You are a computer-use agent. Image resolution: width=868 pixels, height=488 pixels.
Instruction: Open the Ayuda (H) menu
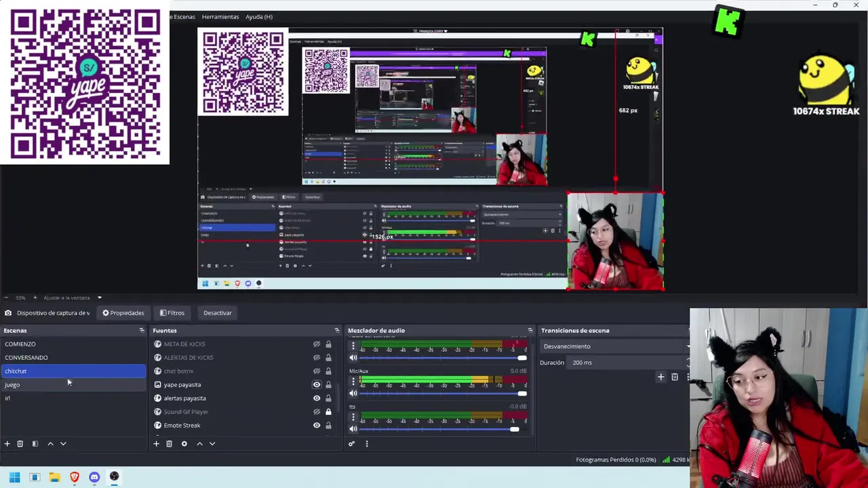(x=259, y=16)
